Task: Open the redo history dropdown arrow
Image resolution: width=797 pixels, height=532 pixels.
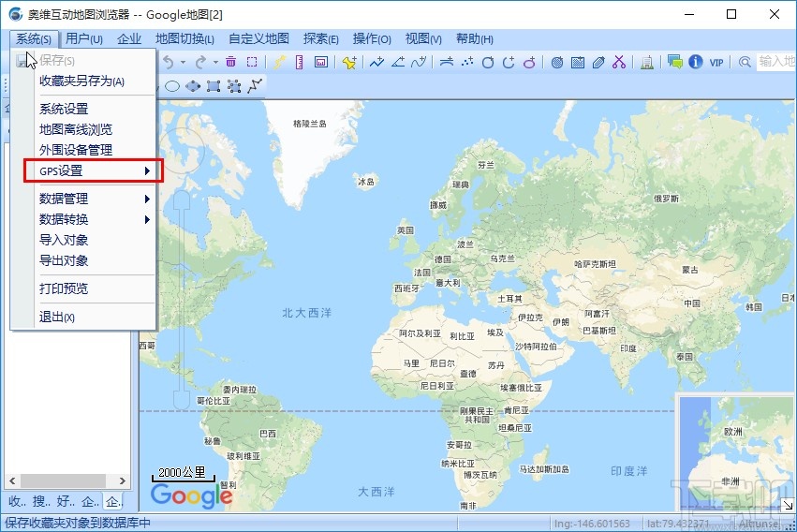Action: coord(215,63)
